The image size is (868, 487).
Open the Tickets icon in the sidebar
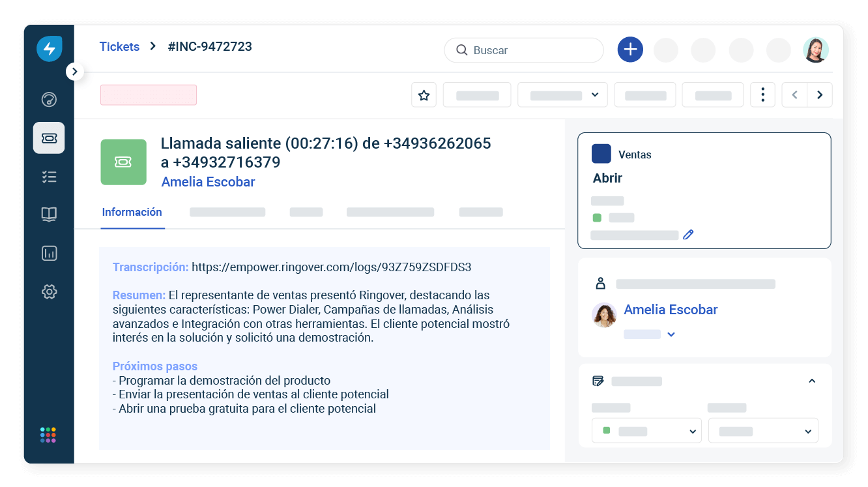(49, 138)
